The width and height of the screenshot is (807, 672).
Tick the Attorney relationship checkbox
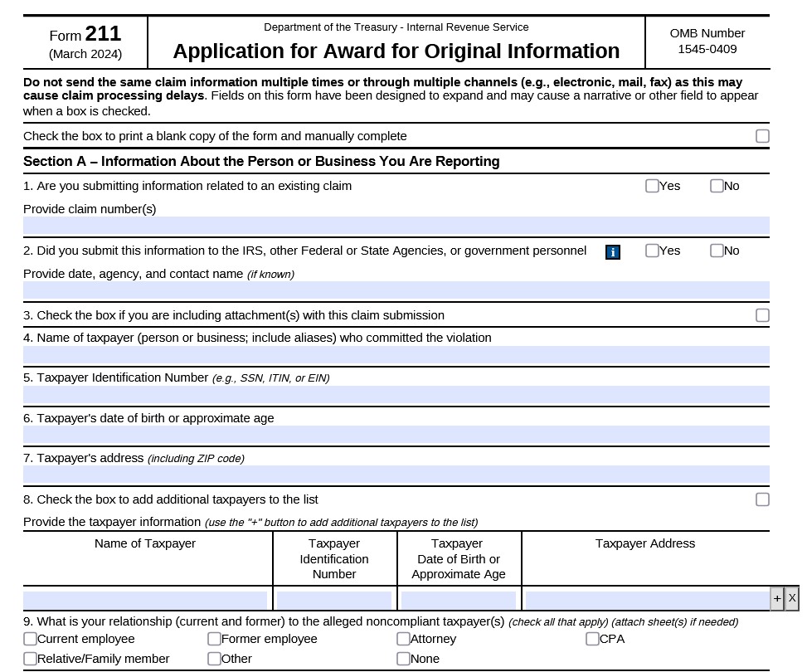403,639
